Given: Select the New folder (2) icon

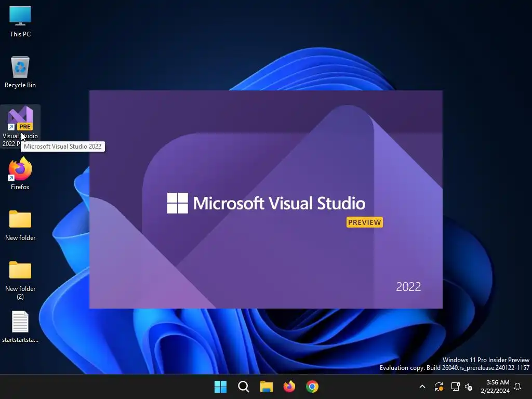Looking at the screenshot, I should click(x=20, y=279).
